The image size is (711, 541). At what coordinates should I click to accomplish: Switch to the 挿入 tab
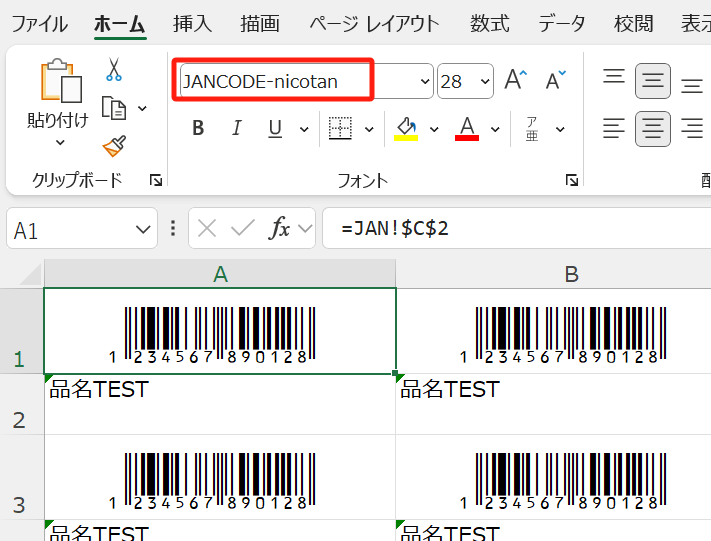click(193, 24)
